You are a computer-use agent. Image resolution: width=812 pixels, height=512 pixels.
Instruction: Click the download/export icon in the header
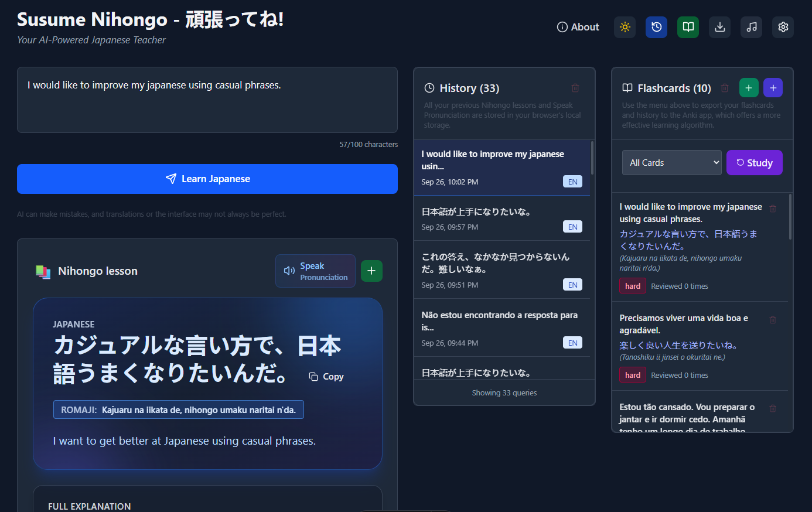[x=719, y=27]
